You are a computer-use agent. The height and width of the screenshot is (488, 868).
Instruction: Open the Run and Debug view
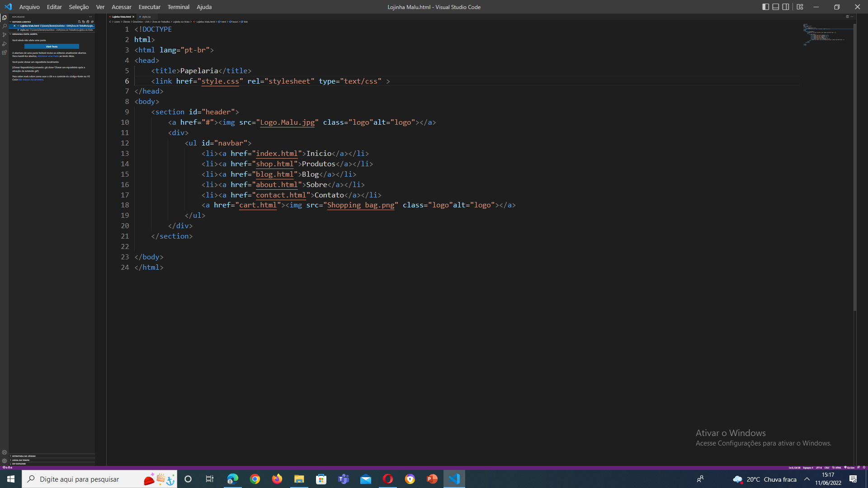4,44
